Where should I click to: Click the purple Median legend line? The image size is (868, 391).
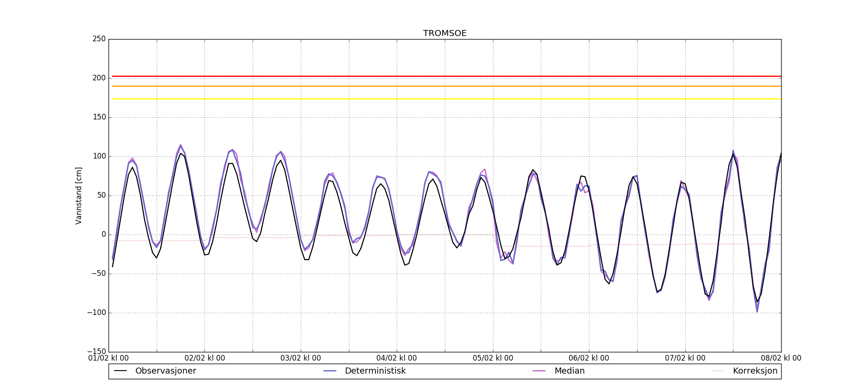539,371
